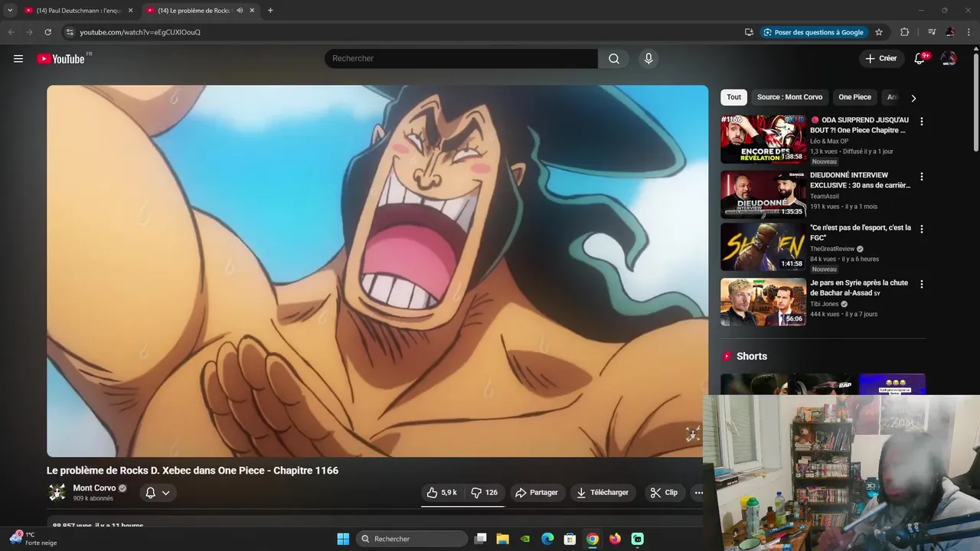Click the Clip button
Viewport: 980px width, 551px height.
coord(664,493)
